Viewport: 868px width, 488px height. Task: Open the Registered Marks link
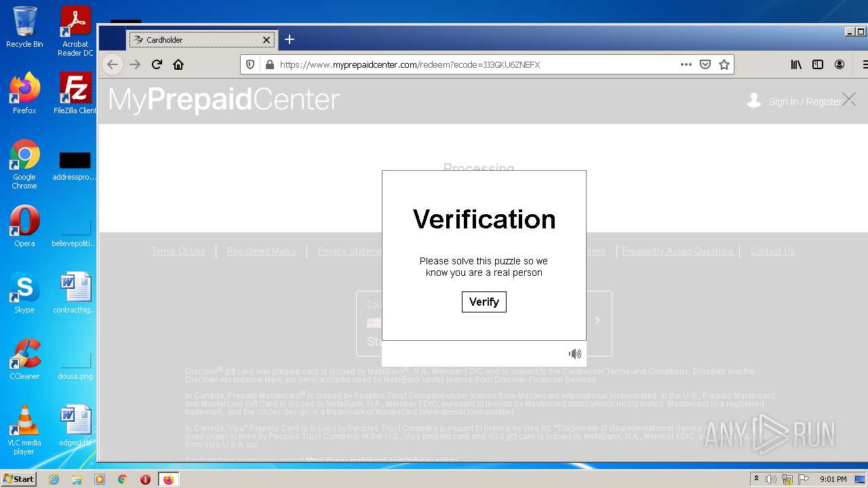(x=262, y=251)
